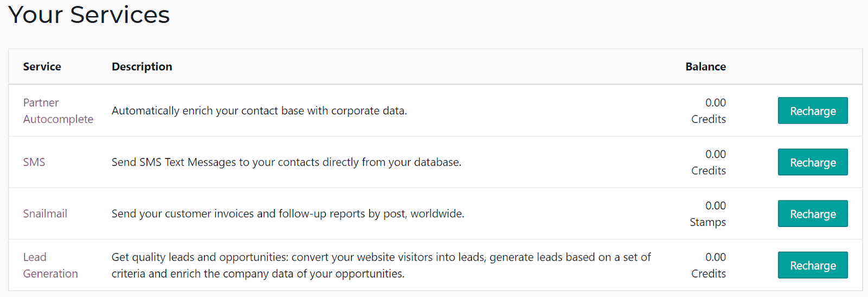
Task: Recharge Partner Autocomplete credits
Action: pos(812,111)
